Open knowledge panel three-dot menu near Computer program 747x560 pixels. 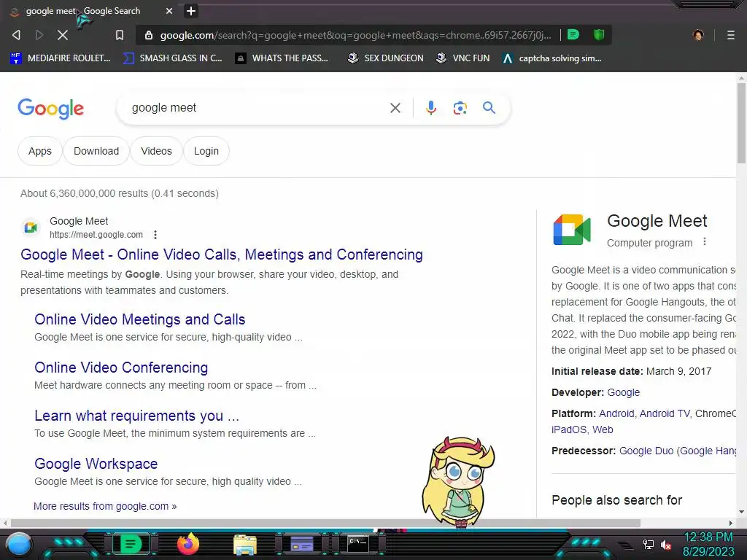[x=705, y=242]
